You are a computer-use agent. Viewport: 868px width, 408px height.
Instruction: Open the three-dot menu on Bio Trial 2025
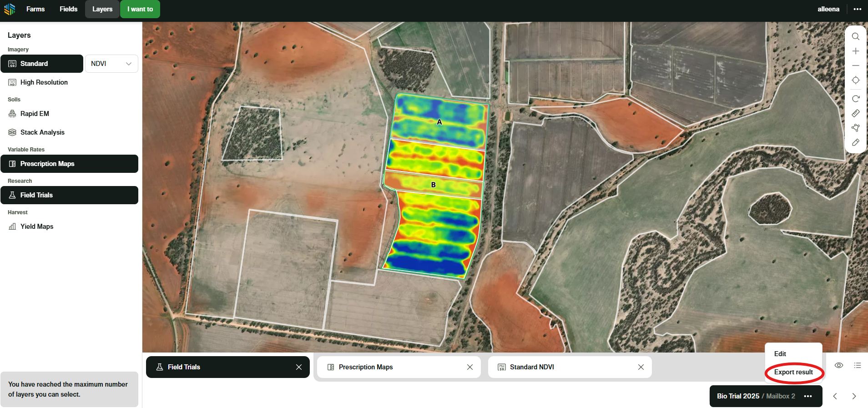tap(808, 396)
